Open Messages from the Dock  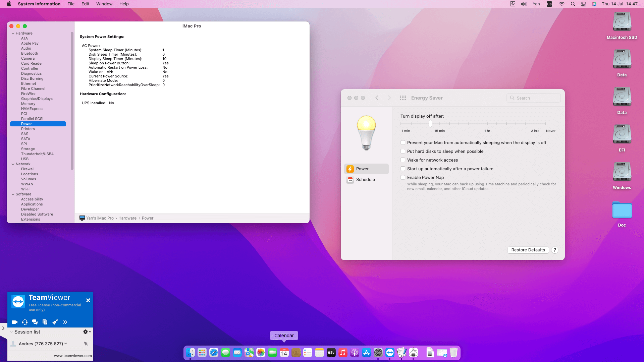[x=225, y=353]
